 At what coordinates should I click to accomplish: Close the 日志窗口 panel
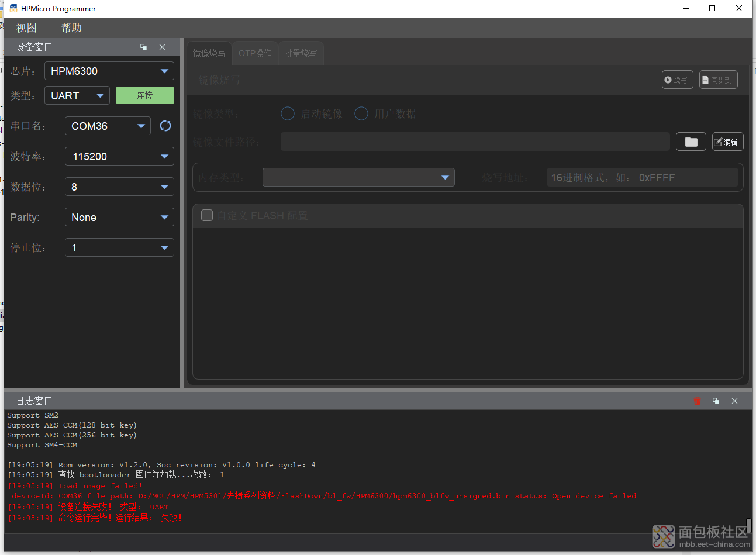coord(734,401)
